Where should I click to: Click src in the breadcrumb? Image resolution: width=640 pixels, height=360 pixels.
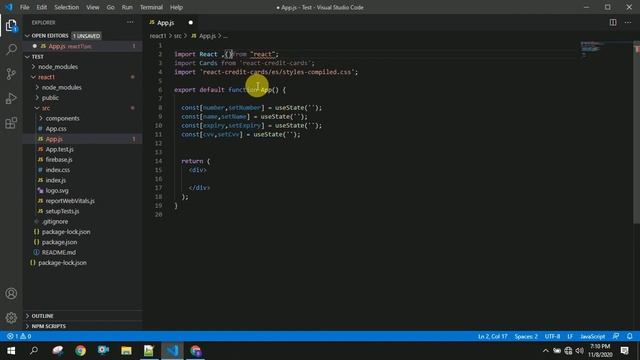pos(178,36)
